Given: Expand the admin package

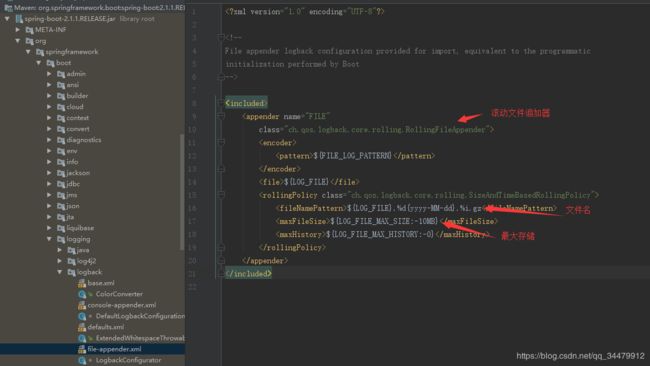Looking at the screenshot, I should coord(49,74).
